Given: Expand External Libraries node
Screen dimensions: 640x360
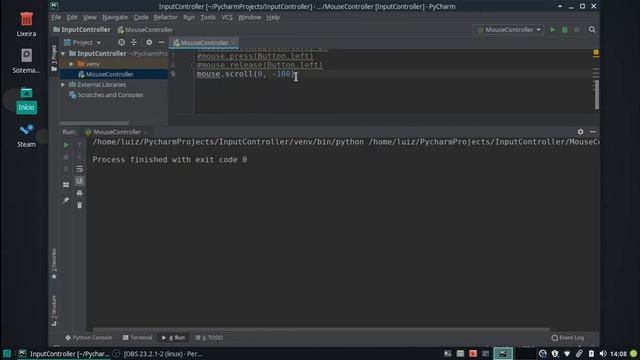Looking at the screenshot, I should 63,84.
